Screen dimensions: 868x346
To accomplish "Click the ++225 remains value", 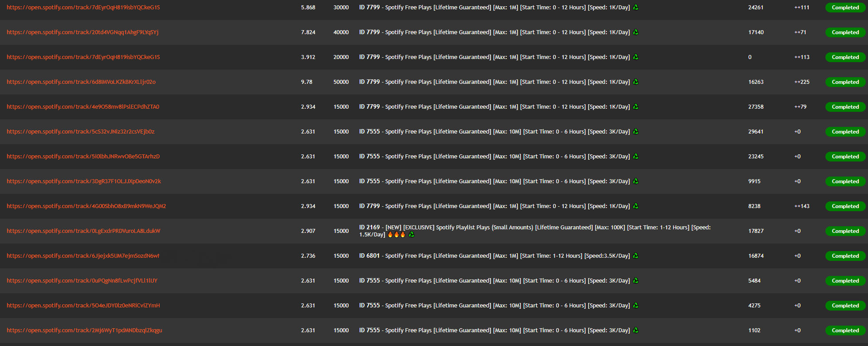I will click(x=802, y=82).
